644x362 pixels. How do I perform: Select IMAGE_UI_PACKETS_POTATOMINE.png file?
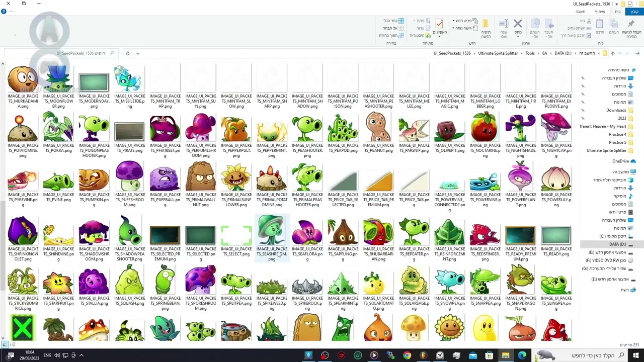23,135
